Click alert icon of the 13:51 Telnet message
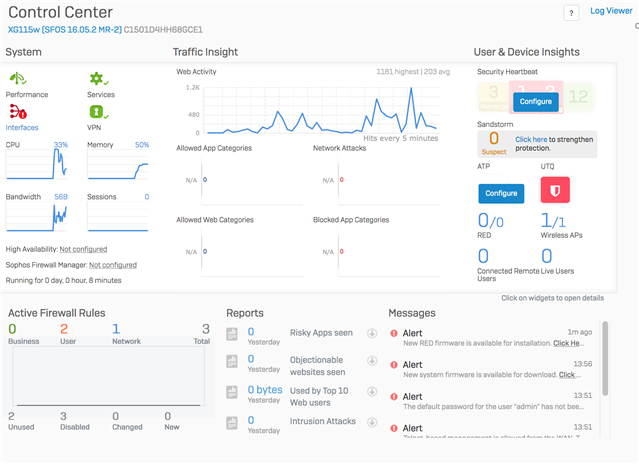The image size is (639, 464). 394,429
